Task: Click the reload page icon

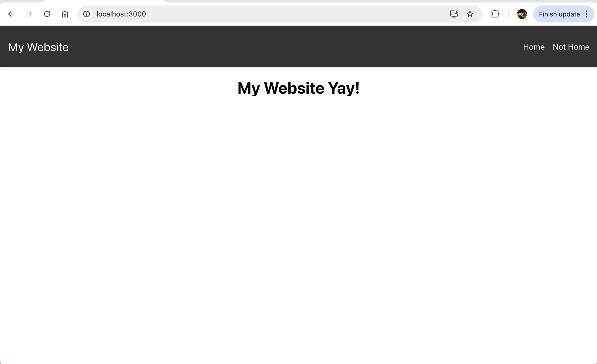Action: [x=47, y=14]
